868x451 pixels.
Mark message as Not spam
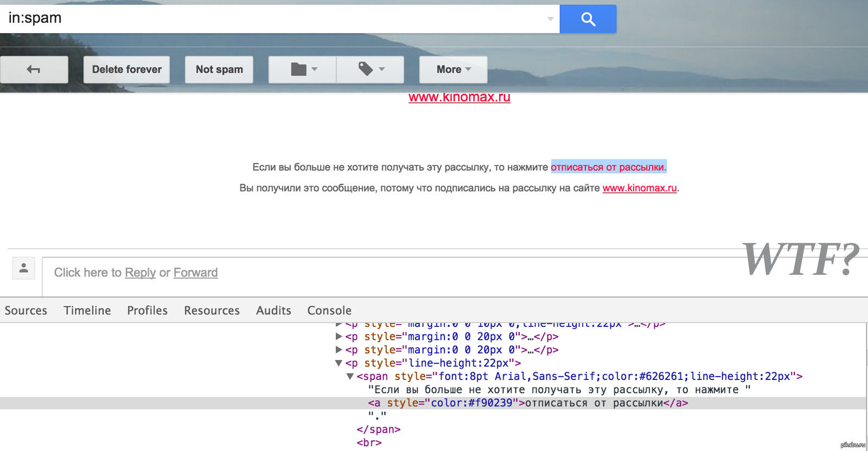219,69
